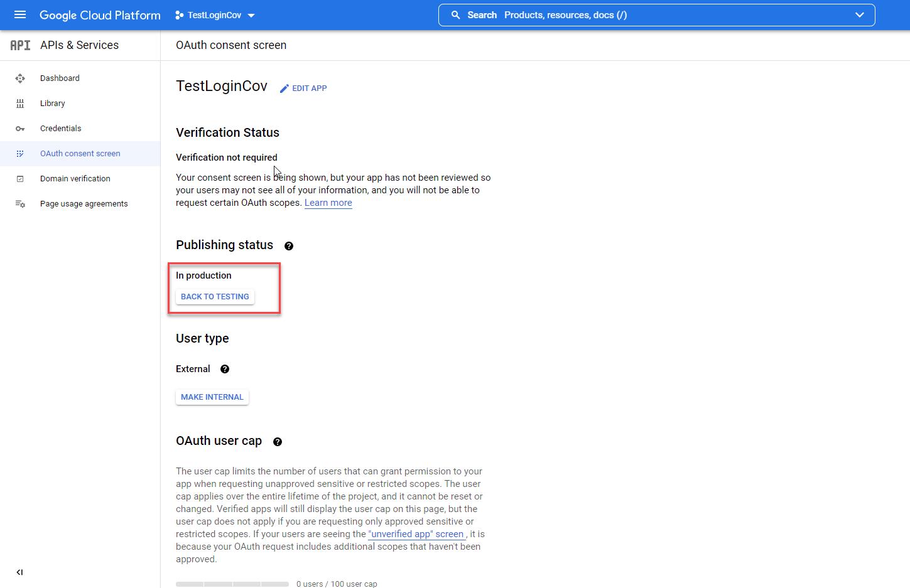910x588 pixels.
Task: Click the Domain verification checkbox icon
Action: [20, 179]
